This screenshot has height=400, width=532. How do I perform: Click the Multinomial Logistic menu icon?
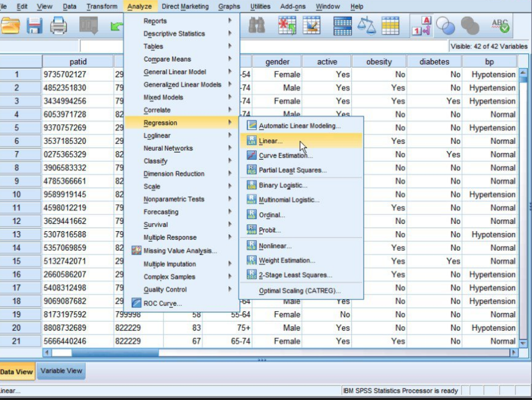click(x=251, y=199)
